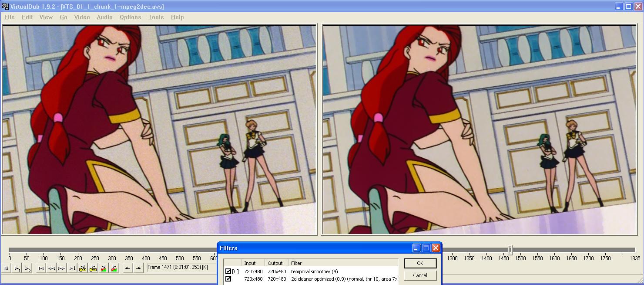
Task: Step backward one frame
Action: click(51, 268)
